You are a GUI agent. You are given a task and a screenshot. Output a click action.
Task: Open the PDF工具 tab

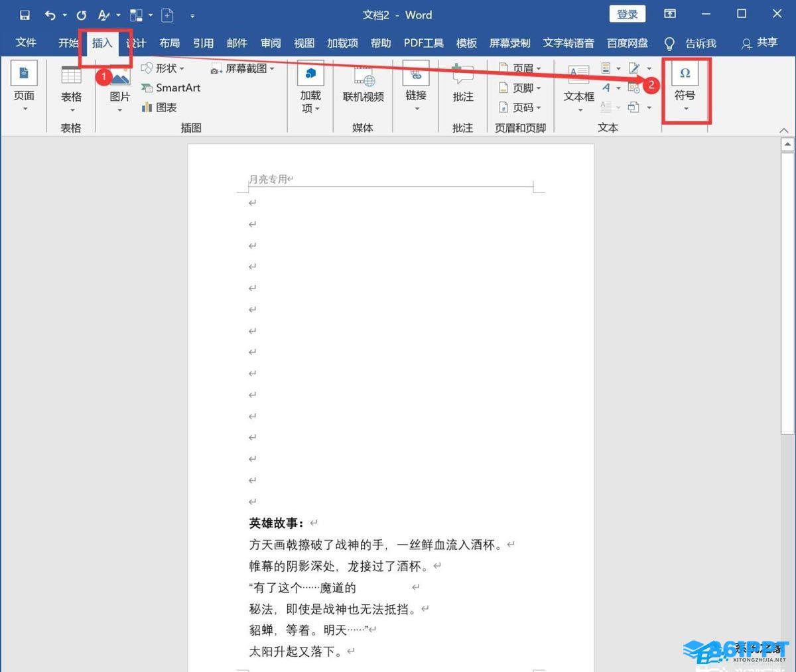point(423,42)
